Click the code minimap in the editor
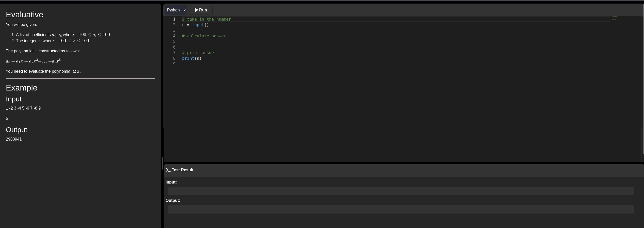 615,18
